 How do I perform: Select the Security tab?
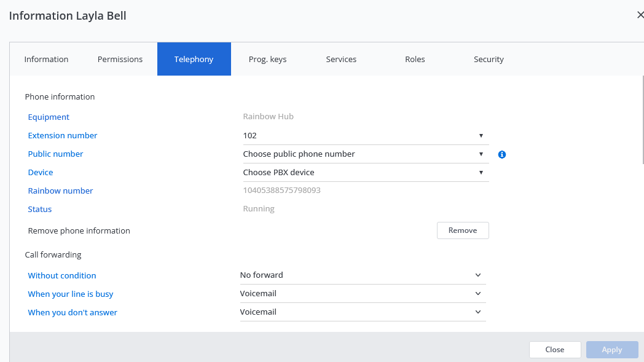coord(489,60)
